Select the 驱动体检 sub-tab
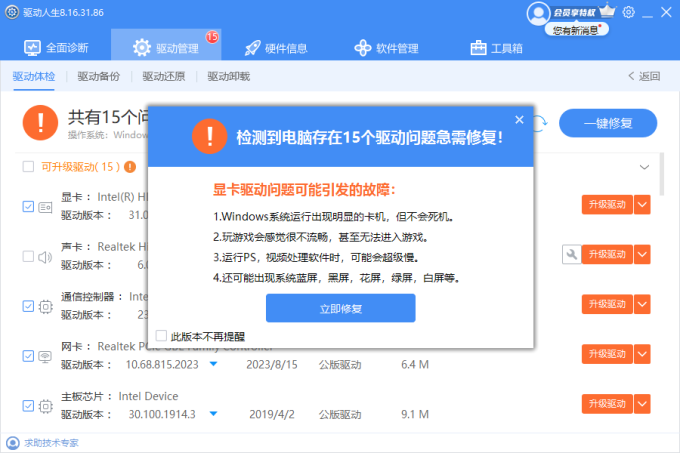680x453 pixels. click(34, 76)
